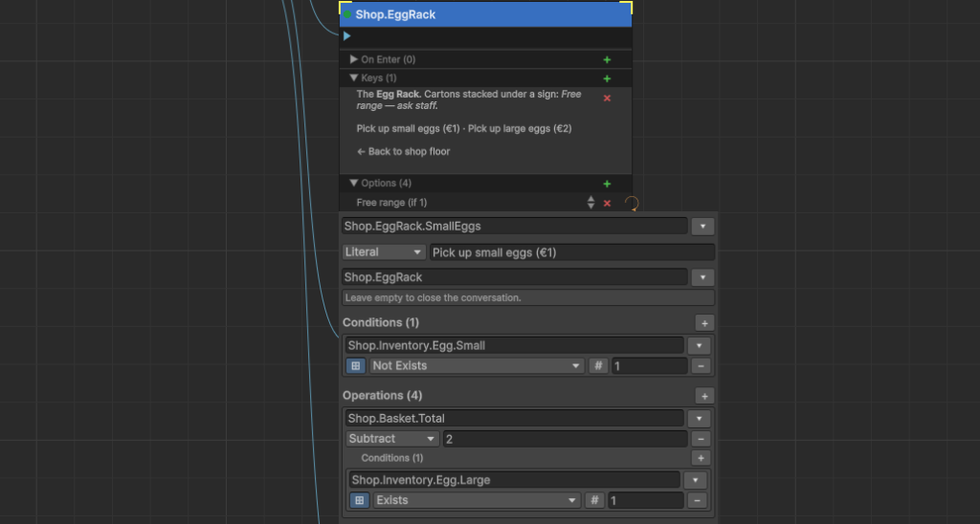Click reorder arrows on Free range option
The width and height of the screenshot is (980, 524).
pos(590,203)
